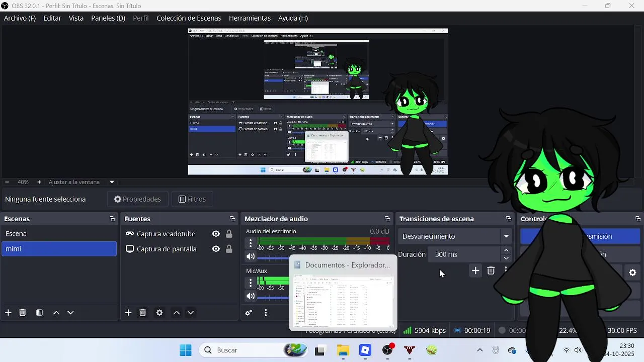
Task: Zoom in preview with plus icon
Action: click(39, 182)
